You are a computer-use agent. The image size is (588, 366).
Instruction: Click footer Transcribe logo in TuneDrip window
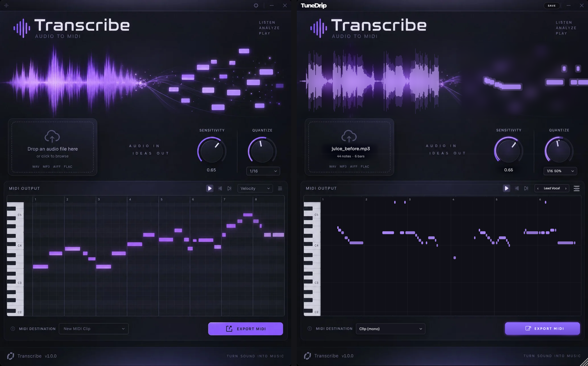(x=307, y=356)
